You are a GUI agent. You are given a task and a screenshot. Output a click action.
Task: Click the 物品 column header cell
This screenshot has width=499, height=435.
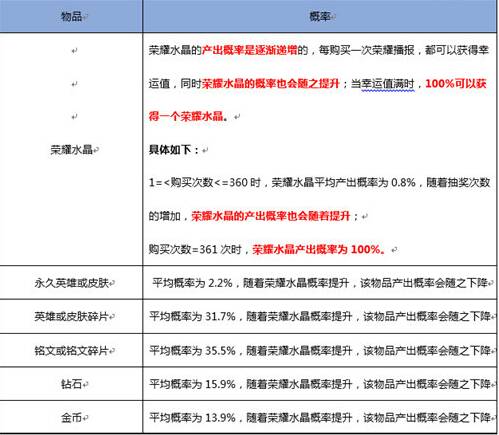pos(71,16)
